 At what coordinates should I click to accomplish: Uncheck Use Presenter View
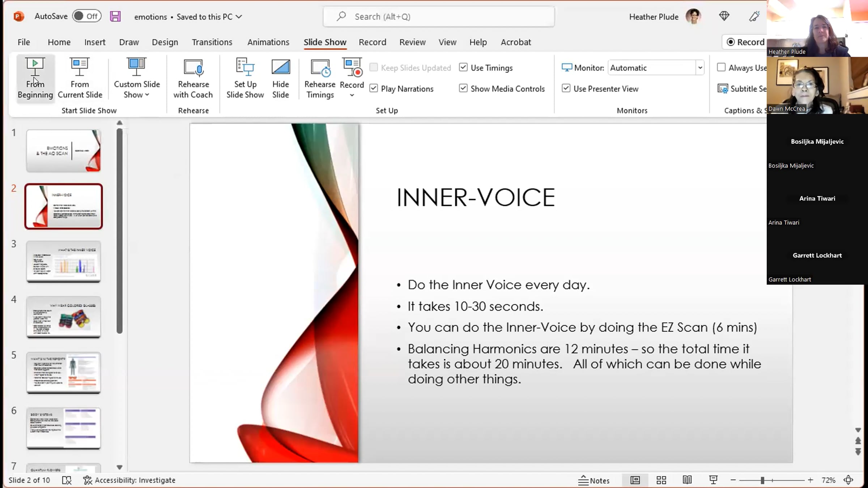(566, 89)
